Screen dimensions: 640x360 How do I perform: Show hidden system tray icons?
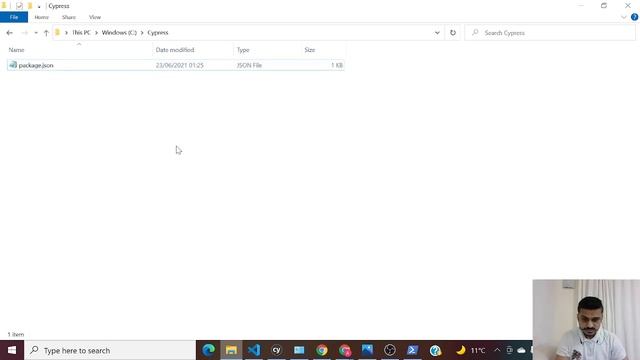point(497,350)
